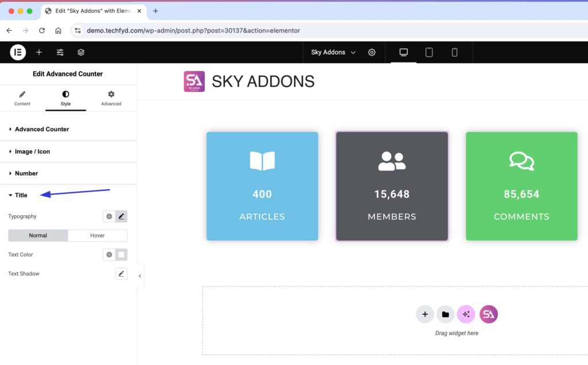Select the ARTICLES counter title
588x365 pixels.
point(262,216)
